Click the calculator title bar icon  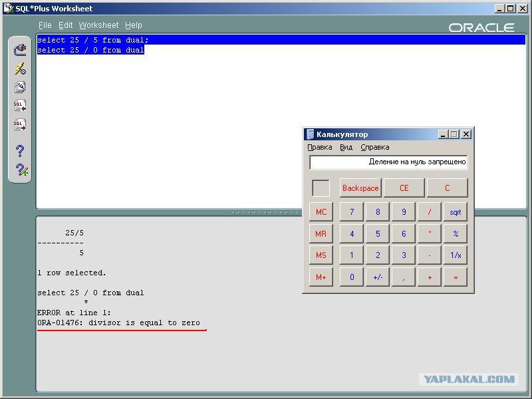310,134
